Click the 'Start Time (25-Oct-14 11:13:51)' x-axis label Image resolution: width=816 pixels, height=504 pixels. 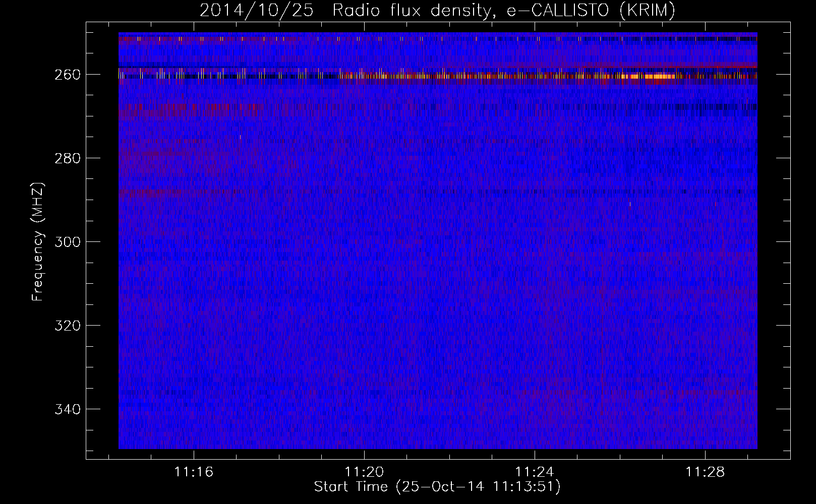click(437, 487)
